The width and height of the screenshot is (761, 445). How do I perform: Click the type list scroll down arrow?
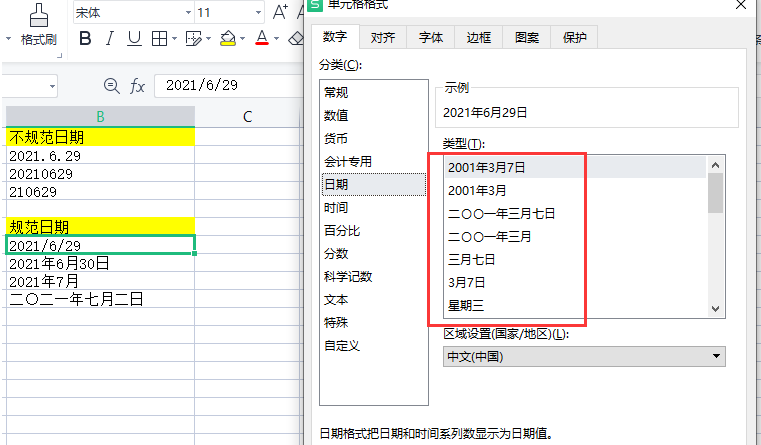pos(715,309)
